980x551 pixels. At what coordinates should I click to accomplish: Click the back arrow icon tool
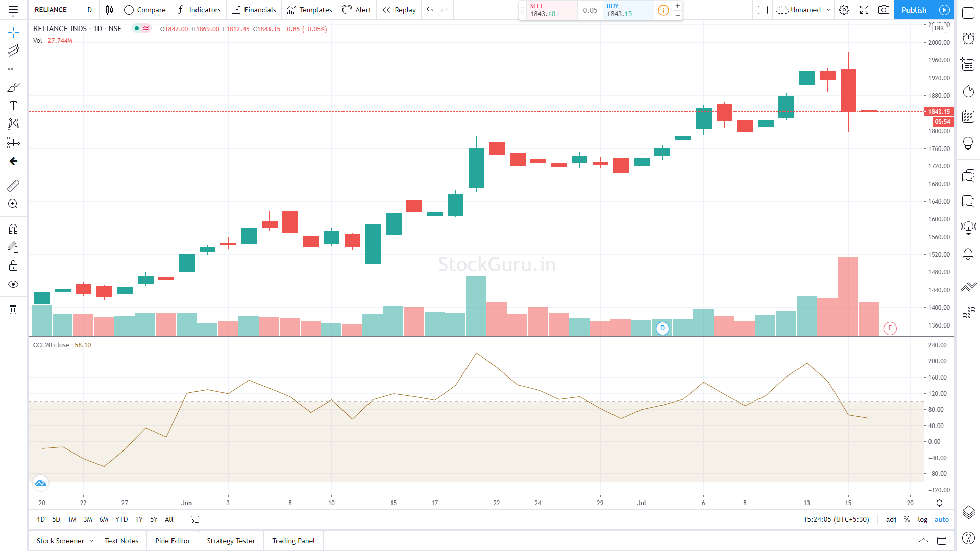[13, 161]
